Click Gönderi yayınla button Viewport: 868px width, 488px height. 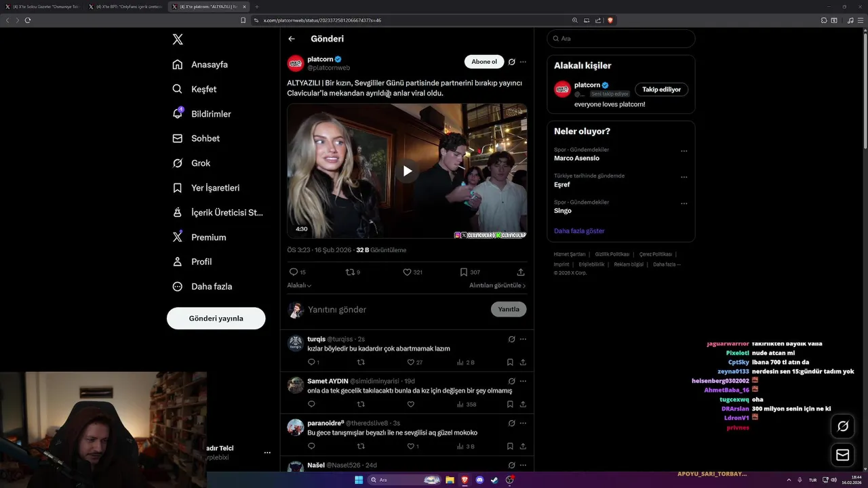[216, 319]
